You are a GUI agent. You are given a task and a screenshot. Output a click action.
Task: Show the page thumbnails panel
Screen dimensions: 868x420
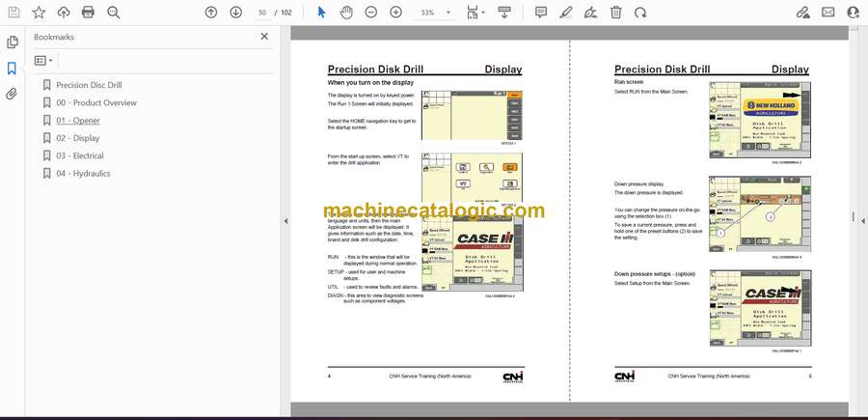pos(13,42)
